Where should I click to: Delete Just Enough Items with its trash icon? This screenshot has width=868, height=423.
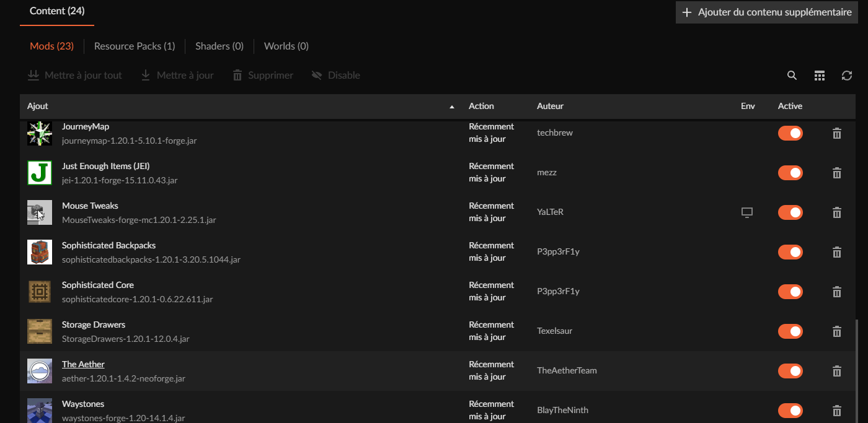[x=837, y=173]
